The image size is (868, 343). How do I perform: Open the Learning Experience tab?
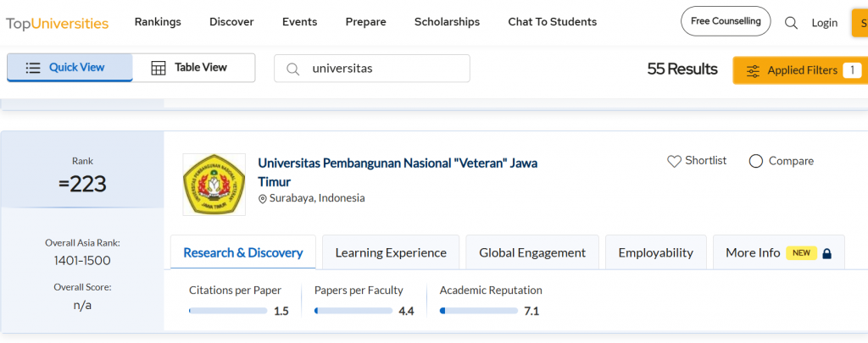click(391, 252)
